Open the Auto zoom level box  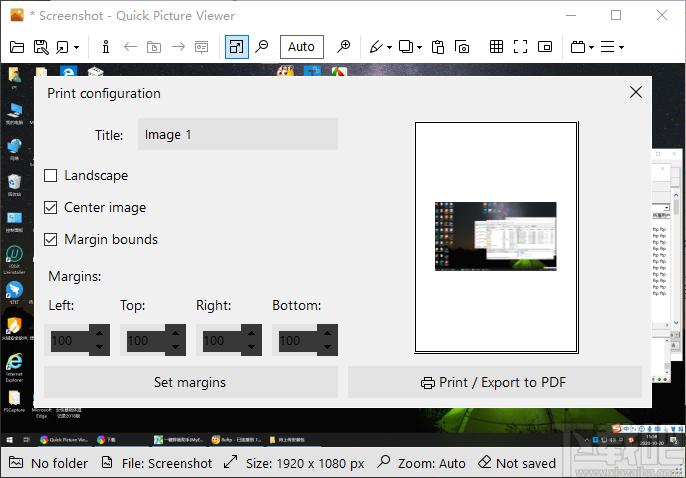click(x=301, y=47)
